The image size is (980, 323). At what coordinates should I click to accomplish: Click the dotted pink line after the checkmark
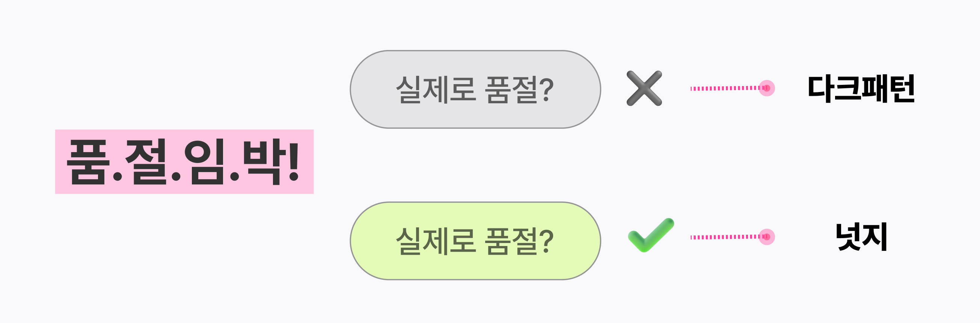click(x=726, y=237)
